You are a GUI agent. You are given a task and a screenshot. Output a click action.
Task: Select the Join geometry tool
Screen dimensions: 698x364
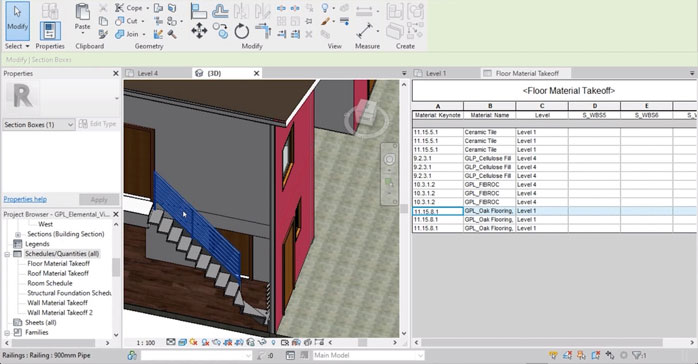coord(130,34)
